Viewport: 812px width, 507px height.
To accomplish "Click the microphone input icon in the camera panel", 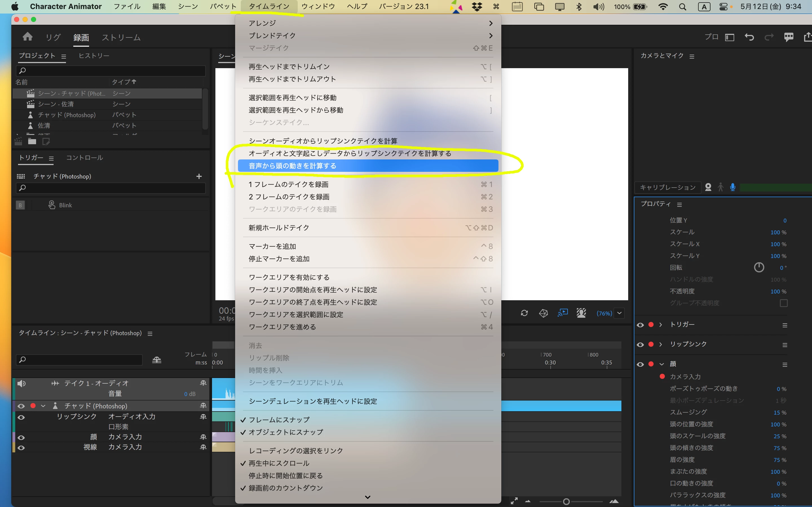I will 733,187.
